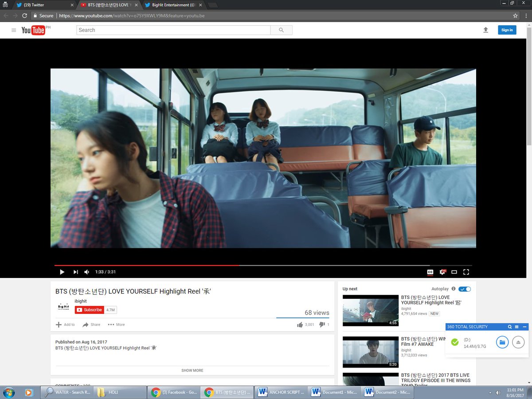Open the Windows Start menu
The width and height of the screenshot is (532, 399).
8,392
